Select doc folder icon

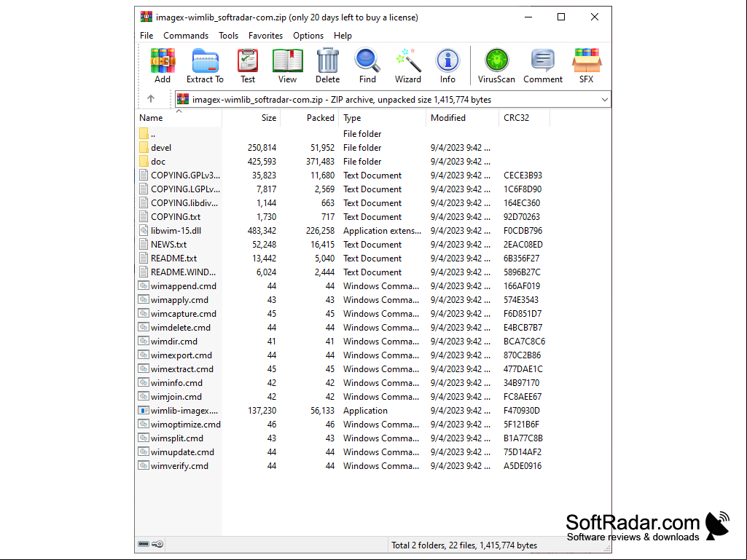(x=144, y=161)
